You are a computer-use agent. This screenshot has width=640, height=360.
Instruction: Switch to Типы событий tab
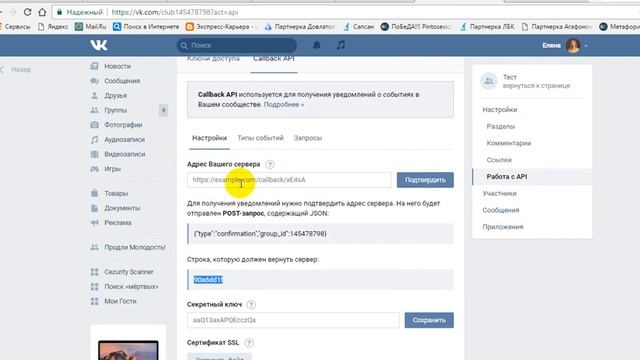260,138
